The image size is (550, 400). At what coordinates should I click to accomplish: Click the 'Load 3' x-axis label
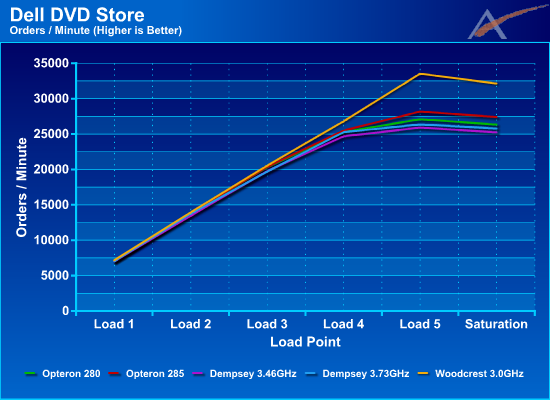pos(267,324)
